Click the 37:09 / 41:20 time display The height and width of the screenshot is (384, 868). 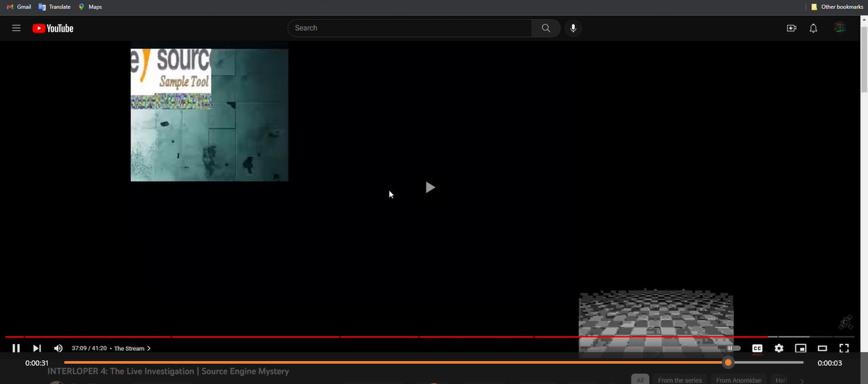[90, 348]
